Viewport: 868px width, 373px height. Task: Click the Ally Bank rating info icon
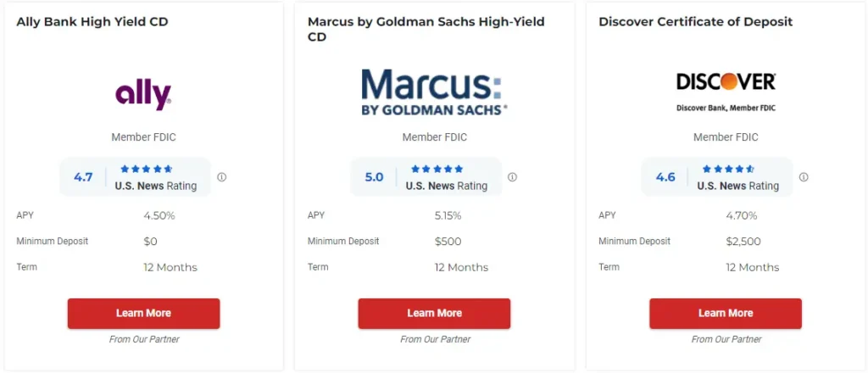tap(221, 177)
